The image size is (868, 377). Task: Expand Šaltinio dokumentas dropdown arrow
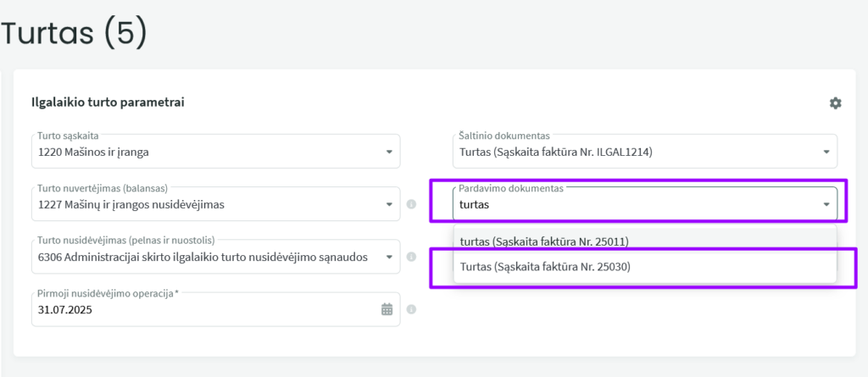(x=826, y=152)
